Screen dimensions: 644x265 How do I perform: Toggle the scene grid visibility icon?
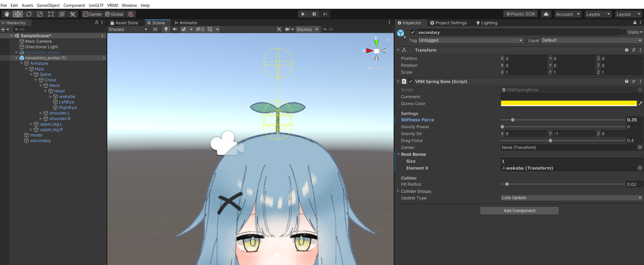[211, 30]
